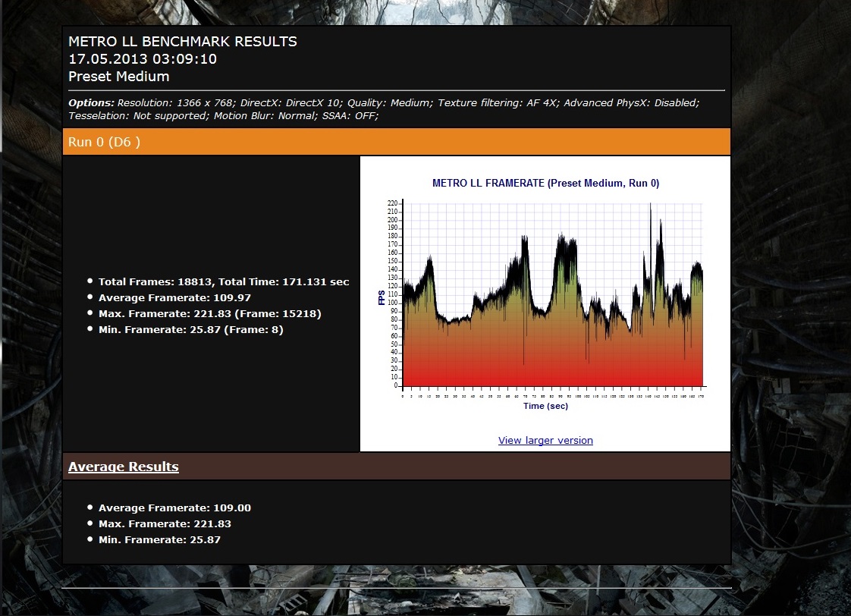Click the Max. Framerate (Frame: 15218) line
This screenshot has height=616, width=851.
(209, 313)
